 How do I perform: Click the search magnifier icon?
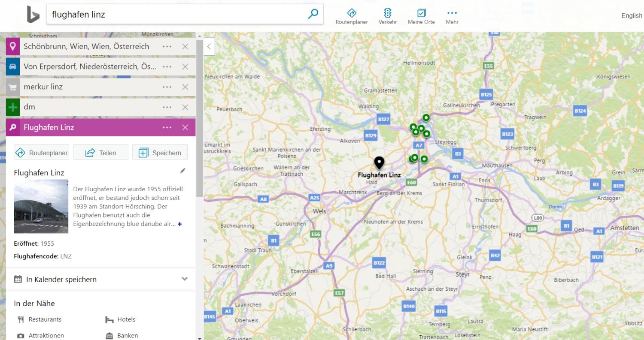coord(313,14)
